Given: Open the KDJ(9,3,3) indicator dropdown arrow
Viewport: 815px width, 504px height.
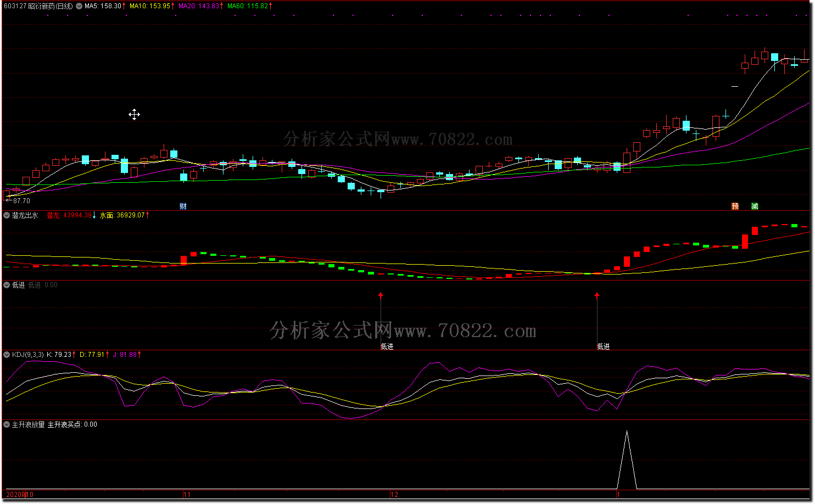Looking at the screenshot, I should [7, 355].
